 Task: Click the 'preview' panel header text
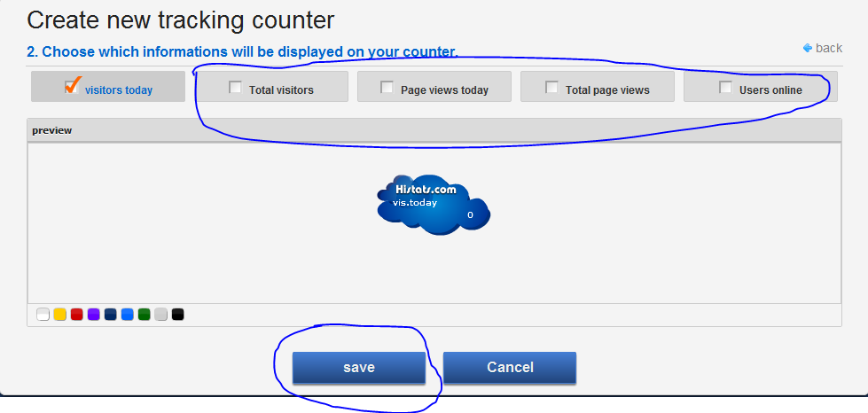(52, 130)
